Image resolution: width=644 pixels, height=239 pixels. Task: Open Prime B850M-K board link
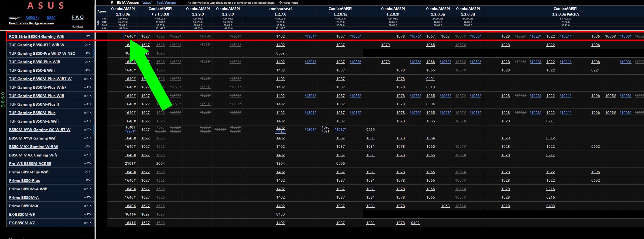(x=24, y=206)
